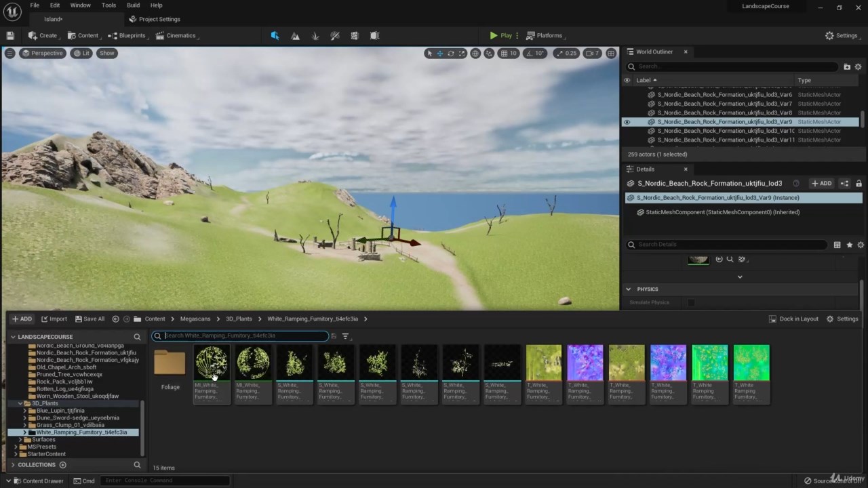Viewport: 868px width, 488px height.
Task: Toggle visibility eye for rock formation Var9
Action: 627,122
